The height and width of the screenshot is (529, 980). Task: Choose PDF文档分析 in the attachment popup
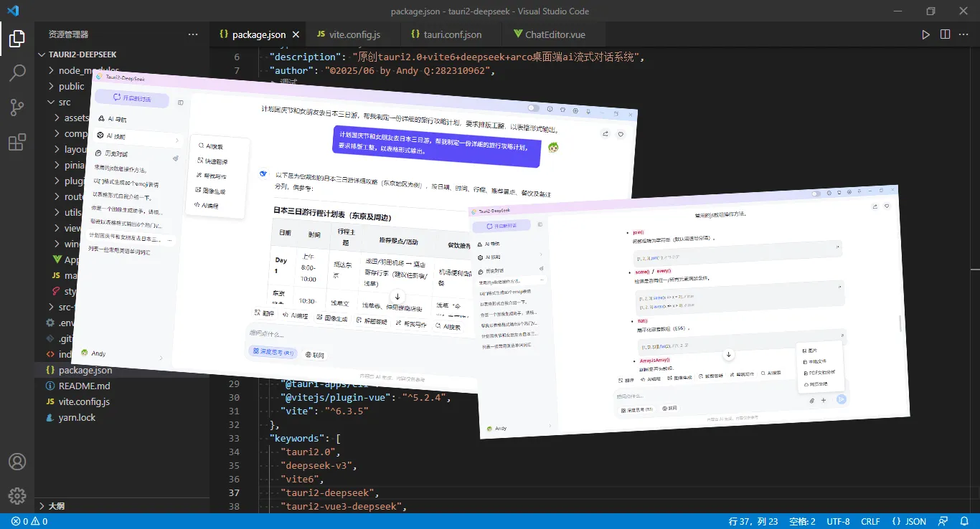(820, 373)
